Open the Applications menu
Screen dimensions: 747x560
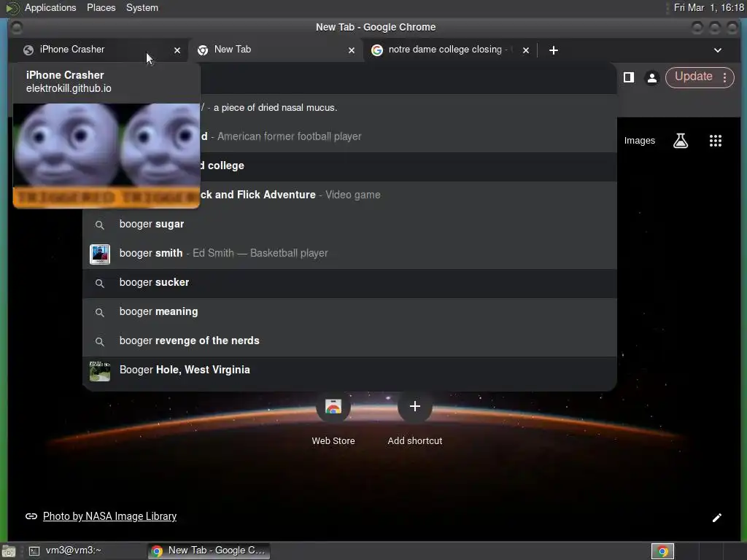50,7
